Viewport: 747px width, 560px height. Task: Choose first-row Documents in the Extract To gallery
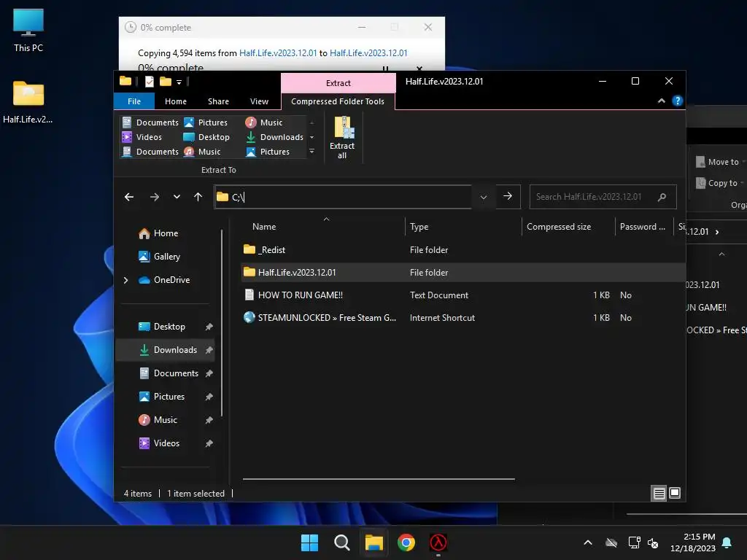(x=150, y=122)
